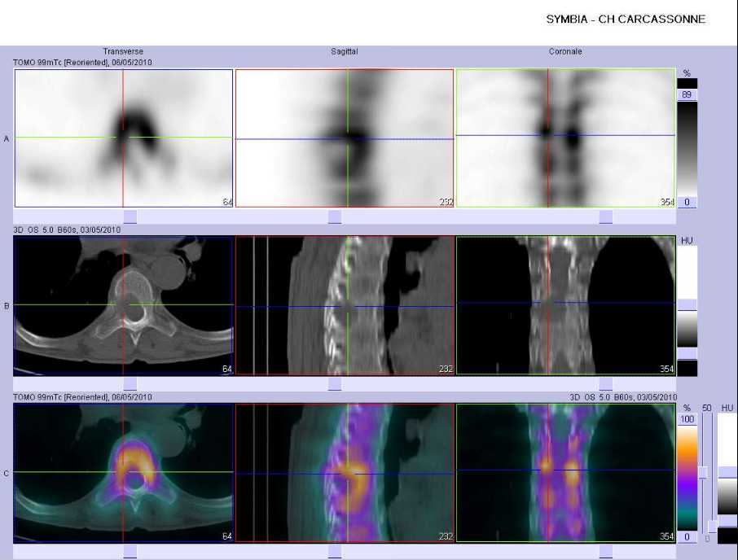Select the fused coronal image in row C
The height and width of the screenshot is (560, 738).
point(566,473)
